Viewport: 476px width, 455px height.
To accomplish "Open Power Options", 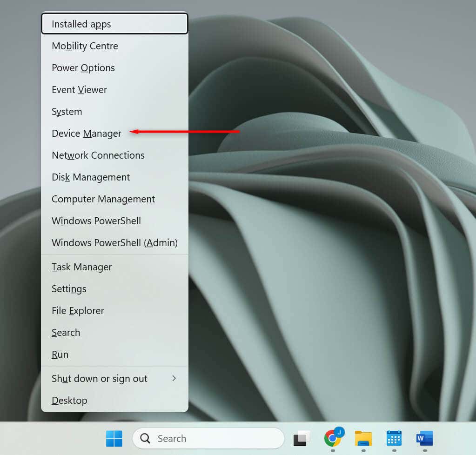I will click(83, 68).
